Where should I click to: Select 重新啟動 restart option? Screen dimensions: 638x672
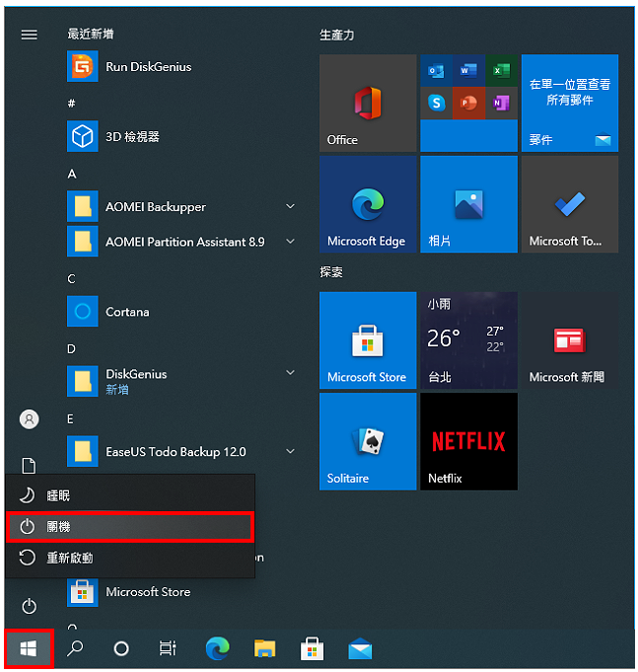pyautogui.click(x=130, y=558)
